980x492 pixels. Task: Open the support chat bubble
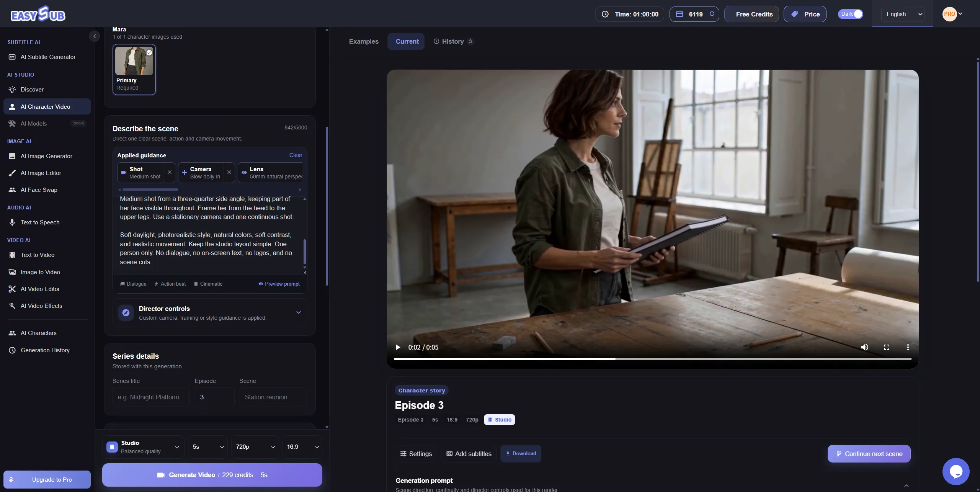point(956,471)
